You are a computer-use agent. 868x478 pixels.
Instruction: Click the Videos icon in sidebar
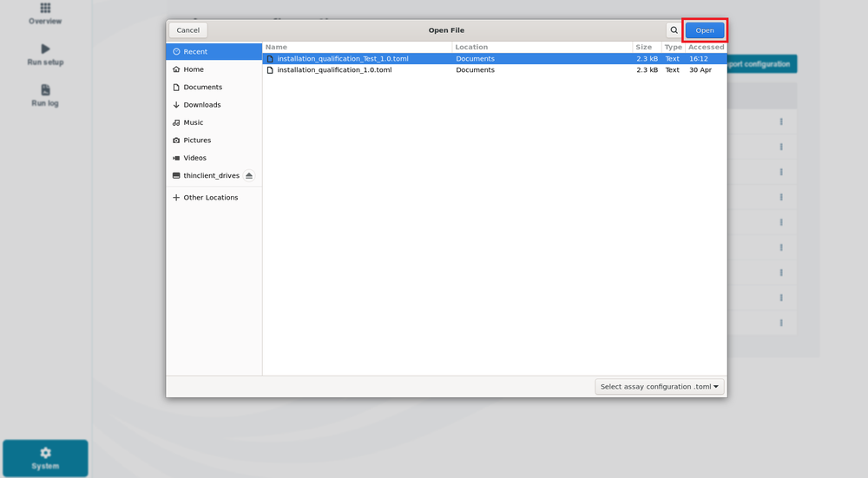point(176,158)
